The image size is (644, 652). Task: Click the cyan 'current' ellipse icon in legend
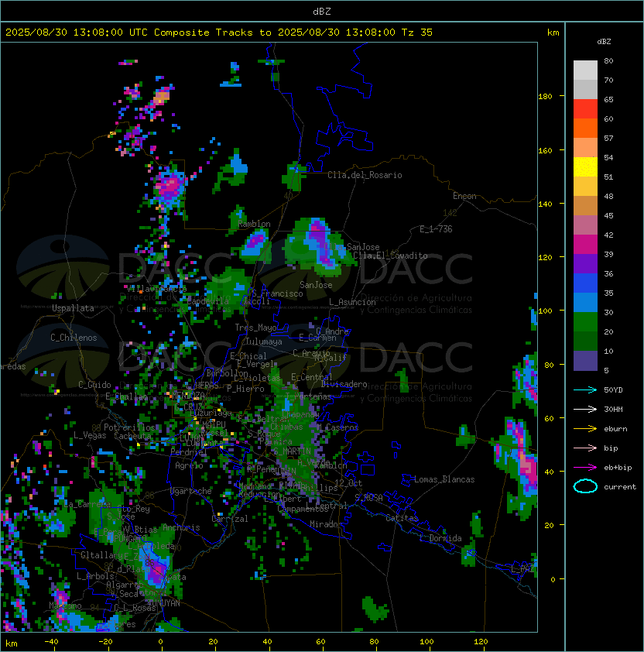pyautogui.click(x=585, y=486)
